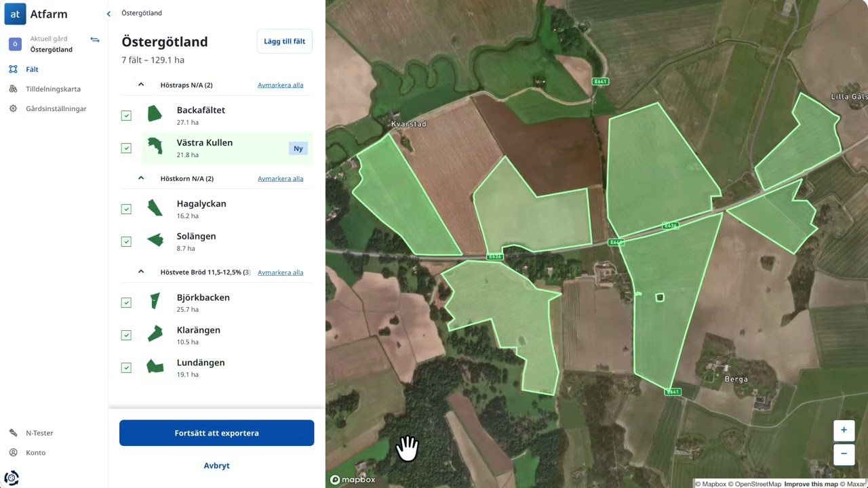Click the Fält sidebar icon
The image size is (868, 488).
coord(13,69)
